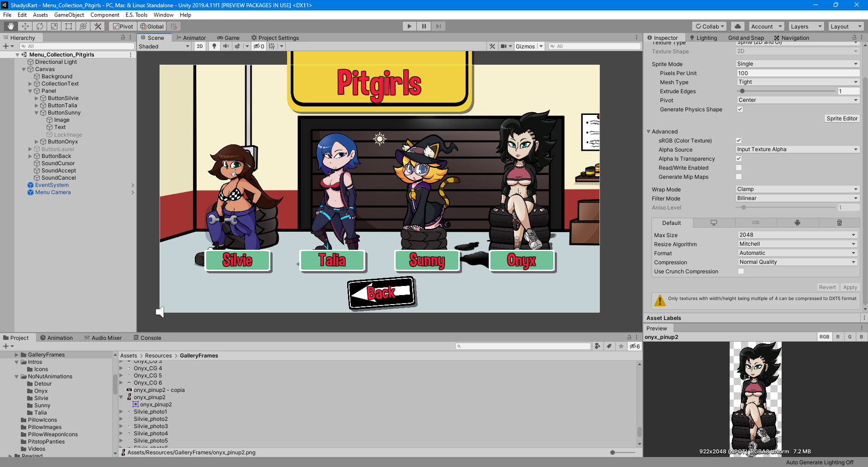Search by label in Project panel
Viewport: 868px width, 467px height.
pos(609,346)
